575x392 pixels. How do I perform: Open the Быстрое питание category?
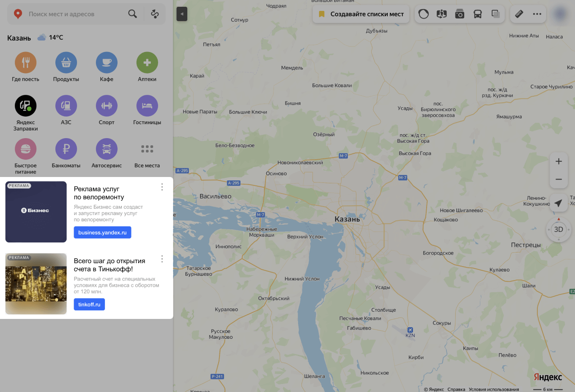coord(26,149)
